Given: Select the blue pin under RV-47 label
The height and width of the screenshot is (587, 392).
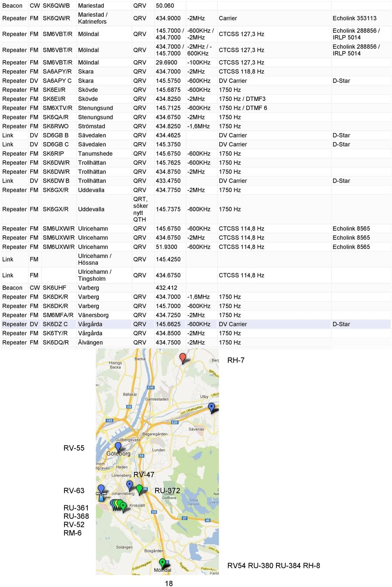Looking at the screenshot, I should [129, 486].
